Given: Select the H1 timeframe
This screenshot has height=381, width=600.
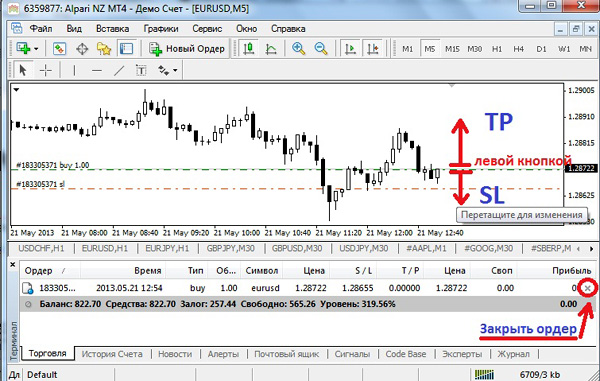Looking at the screenshot, I should pos(497,49).
